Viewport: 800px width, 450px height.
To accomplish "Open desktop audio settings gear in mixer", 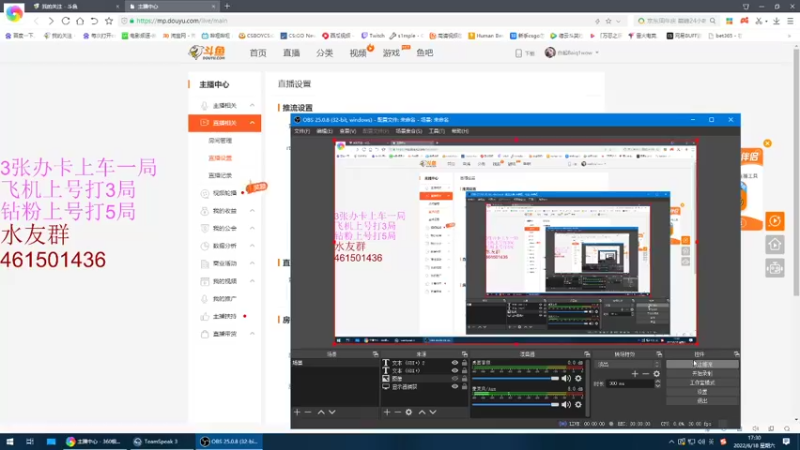I will [578, 379].
